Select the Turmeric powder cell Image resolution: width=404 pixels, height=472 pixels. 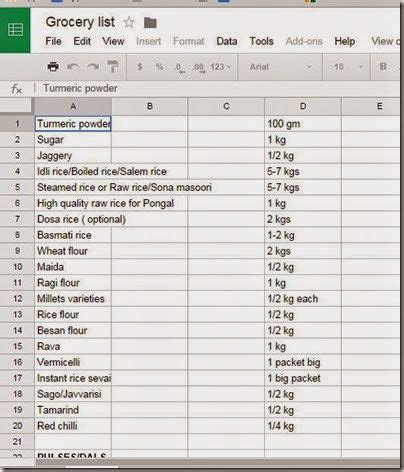pyautogui.click(x=73, y=124)
